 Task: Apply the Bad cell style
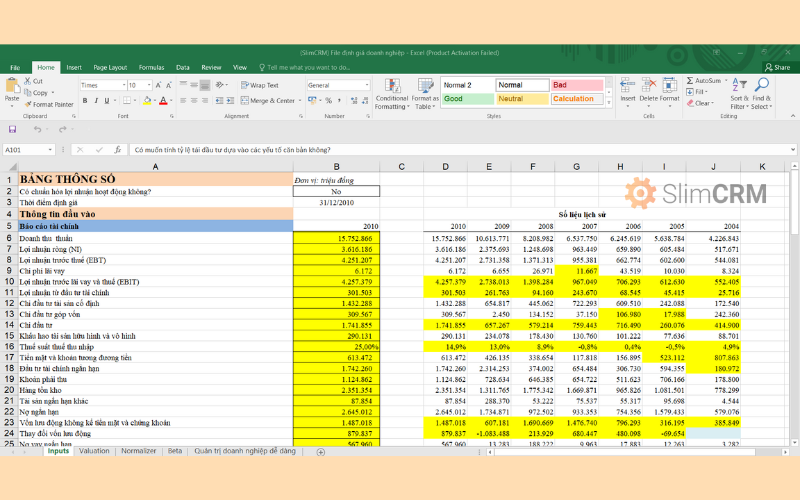tap(577, 85)
